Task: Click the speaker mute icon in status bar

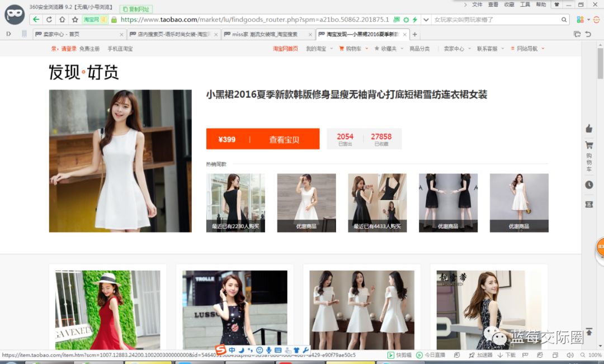Action: (x=570, y=355)
